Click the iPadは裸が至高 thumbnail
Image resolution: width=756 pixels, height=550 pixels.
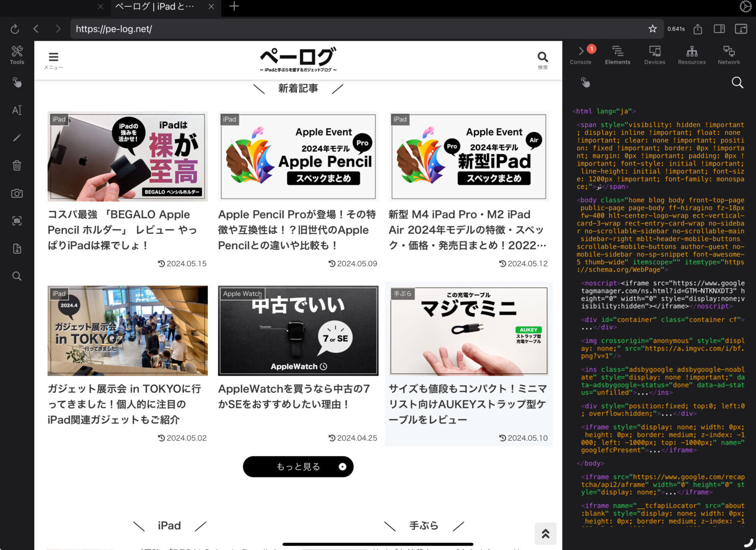[127, 157]
